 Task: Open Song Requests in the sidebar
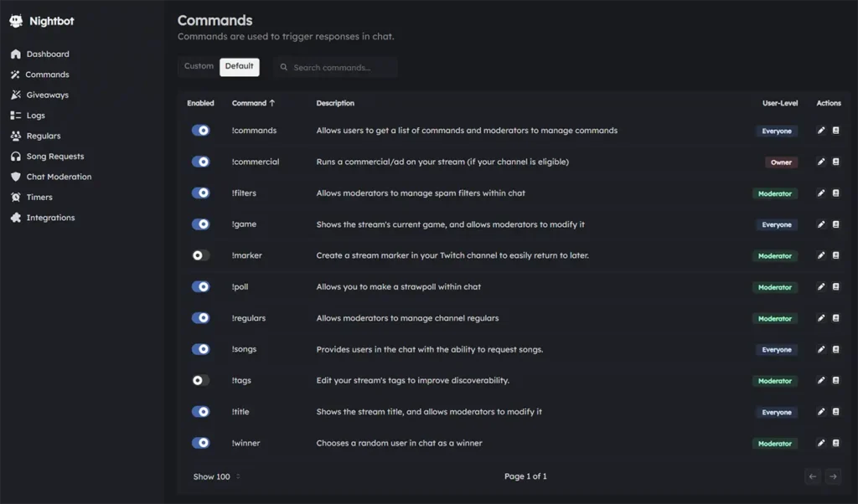click(54, 157)
